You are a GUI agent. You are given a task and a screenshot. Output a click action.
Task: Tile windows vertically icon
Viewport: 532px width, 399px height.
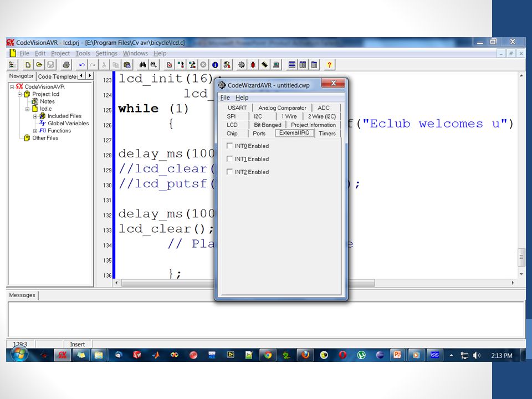click(x=303, y=64)
